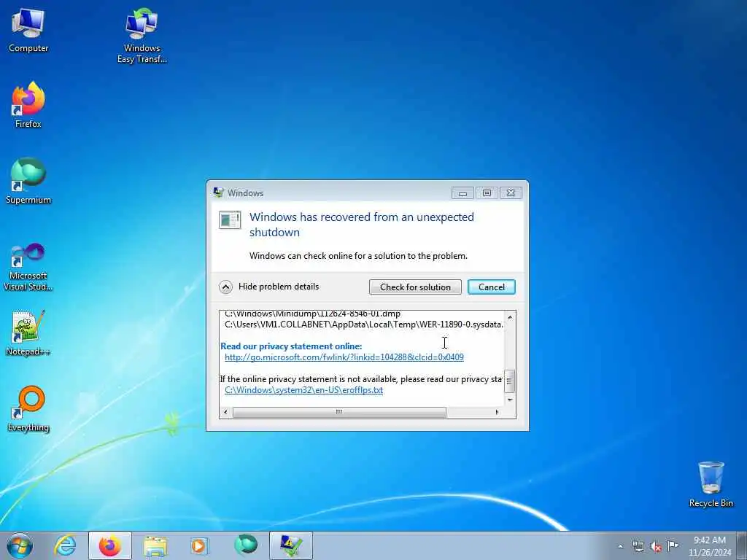Click the Show desktop strip
Screen dimensions: 747x560
coord(742,545)
